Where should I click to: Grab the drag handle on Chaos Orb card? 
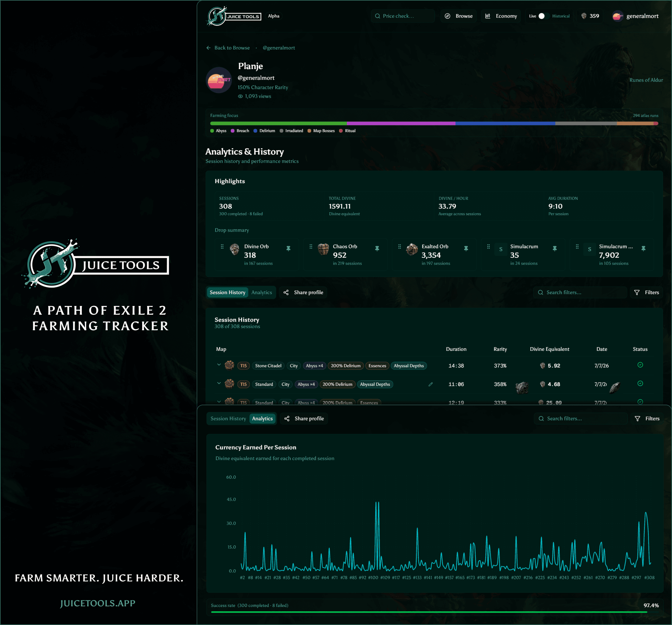(311, 247)
